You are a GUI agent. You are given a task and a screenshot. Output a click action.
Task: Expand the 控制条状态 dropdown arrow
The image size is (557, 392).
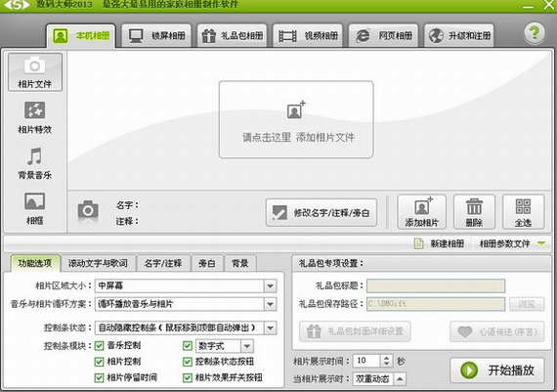[x=270, y=327]
